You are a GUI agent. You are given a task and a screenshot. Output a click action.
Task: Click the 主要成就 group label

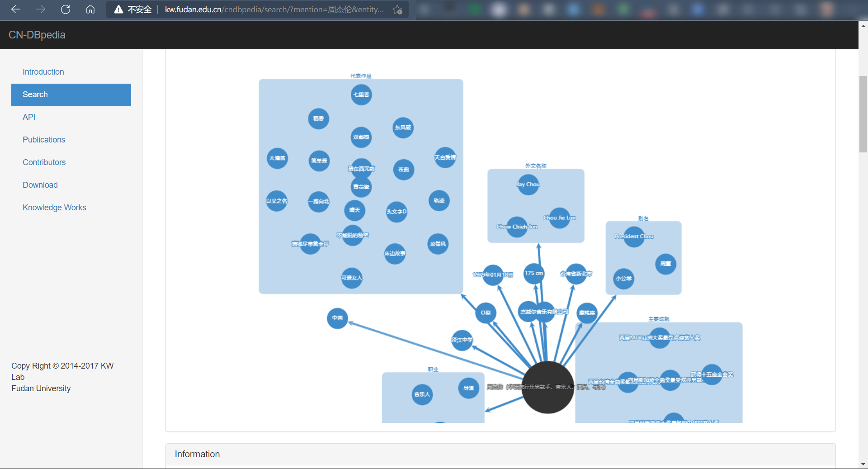click(659, 319)
